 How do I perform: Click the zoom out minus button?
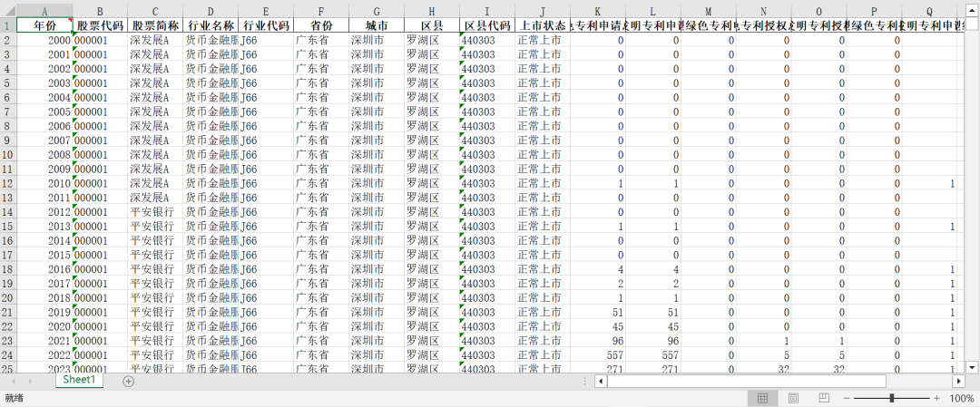847,398
